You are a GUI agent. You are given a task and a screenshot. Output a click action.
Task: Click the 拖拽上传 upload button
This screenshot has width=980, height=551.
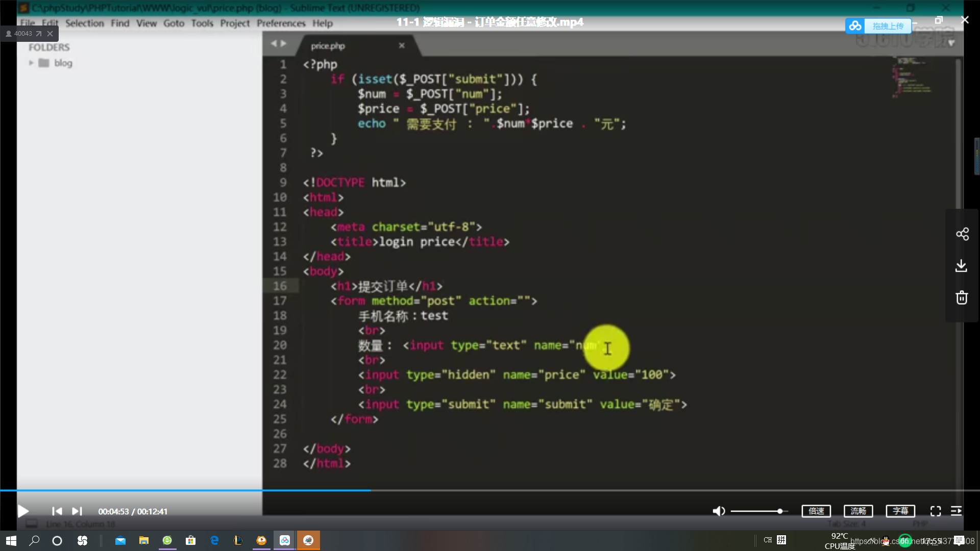click(888, 26)
